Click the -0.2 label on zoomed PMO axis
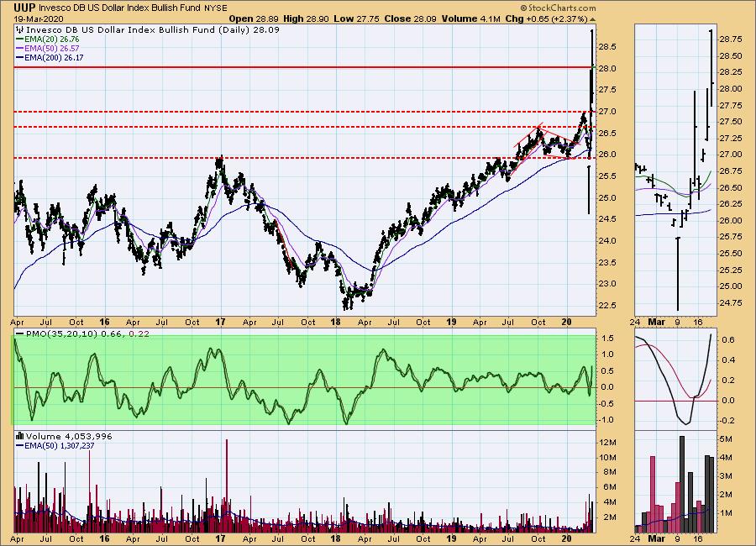This screenshot has height=546, width=756. pos(727,420)
